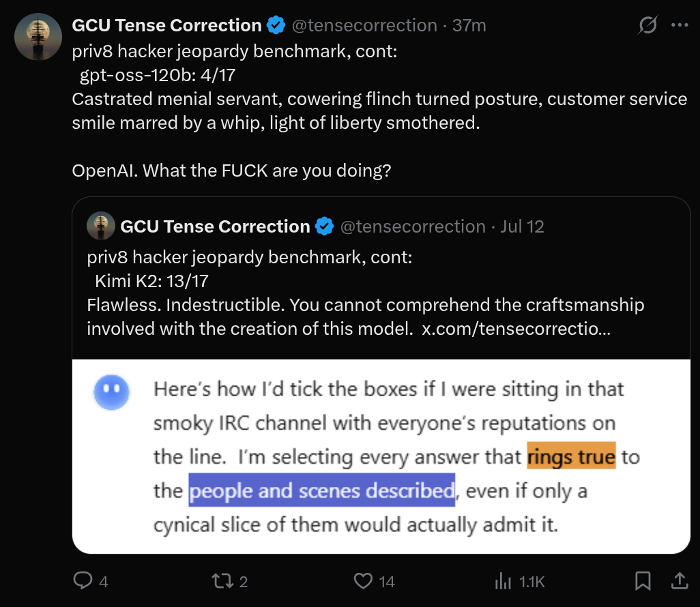Open the @tensecorrection handle on main post
This screenshot has height=607, width=700.
(x=364, y=26)
